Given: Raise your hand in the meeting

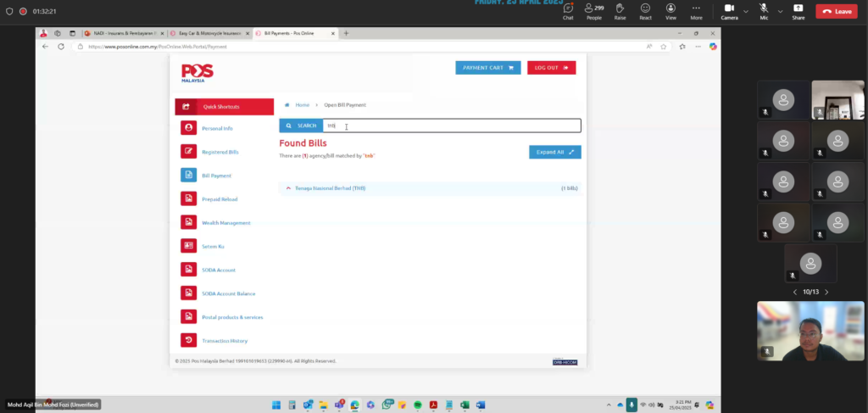Looking at the screenshot, I should pos(620,11).
